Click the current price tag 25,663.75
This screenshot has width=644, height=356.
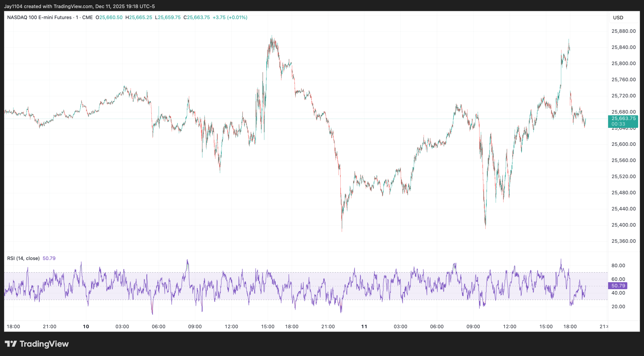coord(623,118)
